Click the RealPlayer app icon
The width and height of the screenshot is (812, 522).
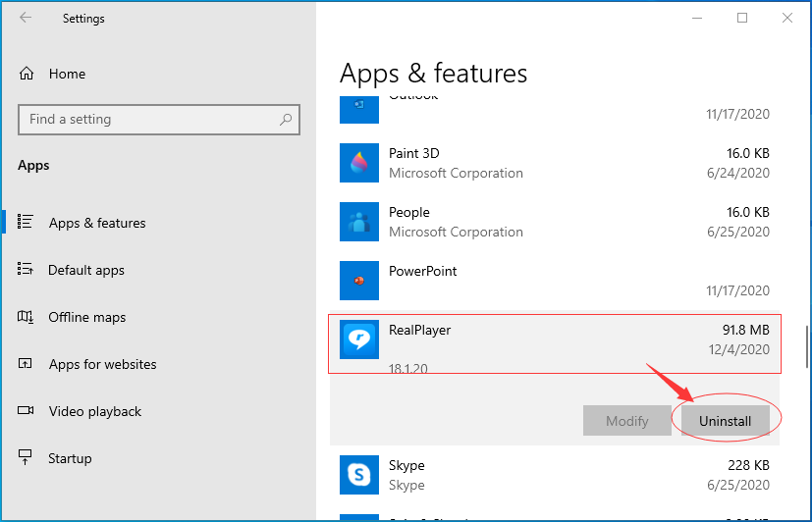point(359,339)
